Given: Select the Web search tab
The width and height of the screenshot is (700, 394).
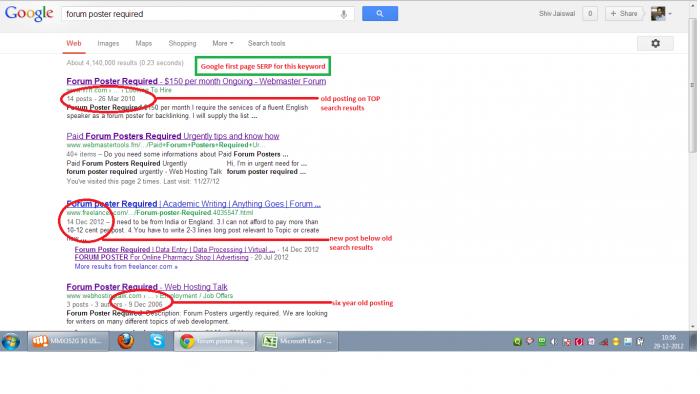Looking at the screenshot, I should [74, 43].
